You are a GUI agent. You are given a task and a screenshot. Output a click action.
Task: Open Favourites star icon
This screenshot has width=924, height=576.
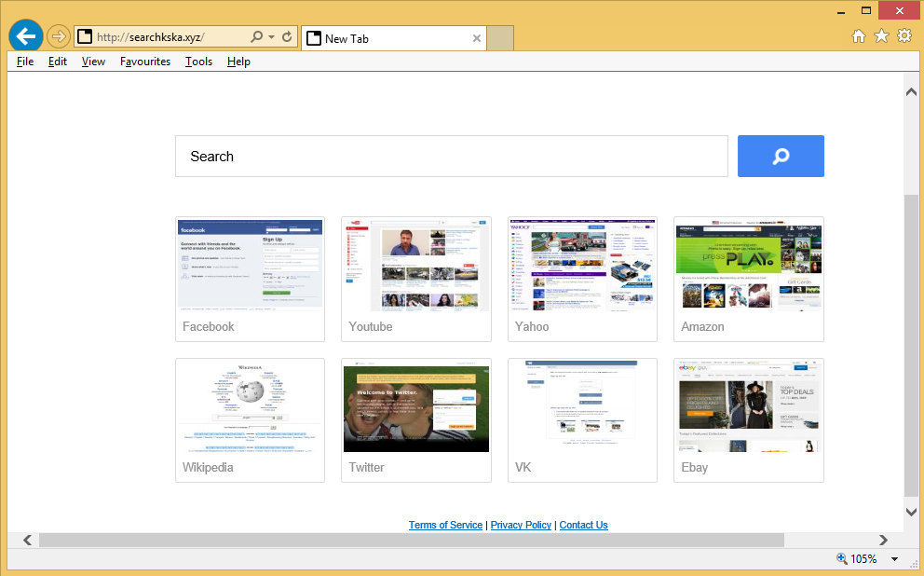[881, 36]
